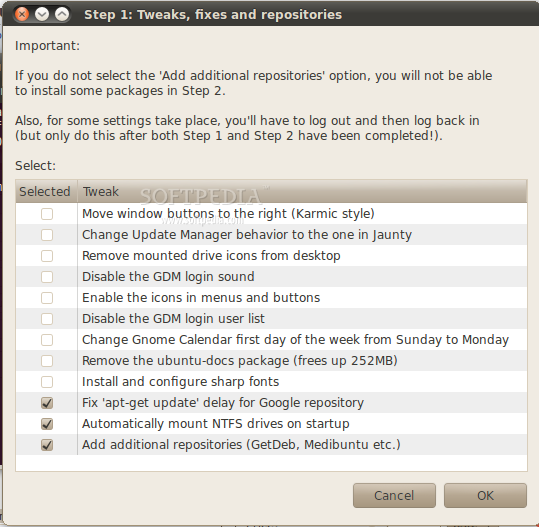This screenshot has width=539, height=527.
Task: Check 'Change Update Manager behavior' option
Action: pos(47,235)
